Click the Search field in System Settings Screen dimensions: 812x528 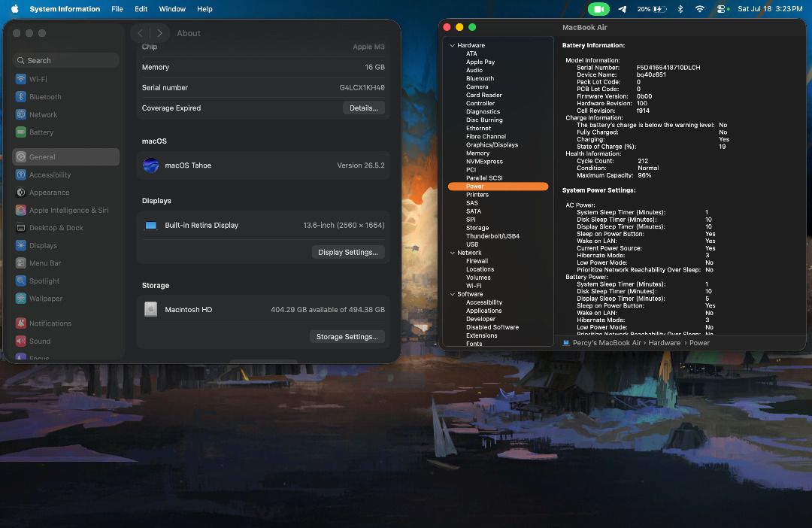tap(66, 61)
